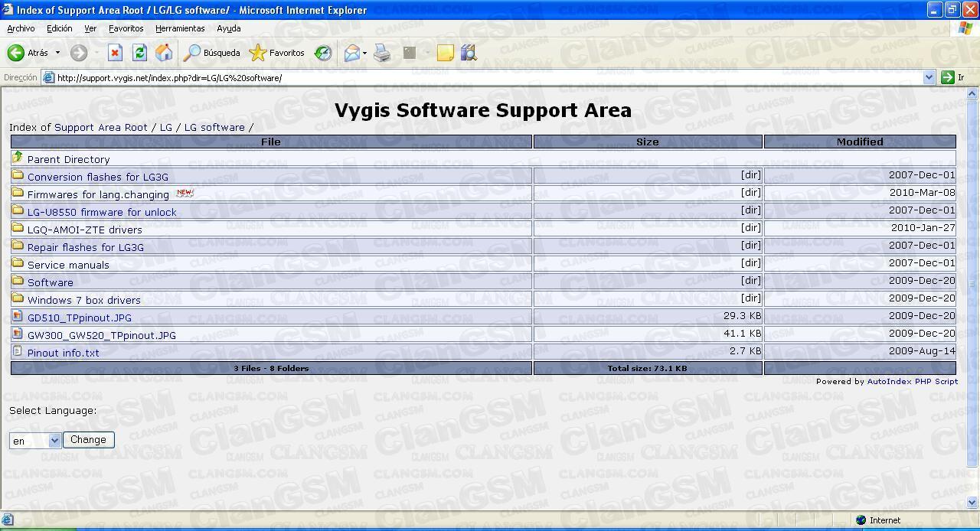Sort by the Size column header
Screen dimensions: 980x531
point(648,142)
